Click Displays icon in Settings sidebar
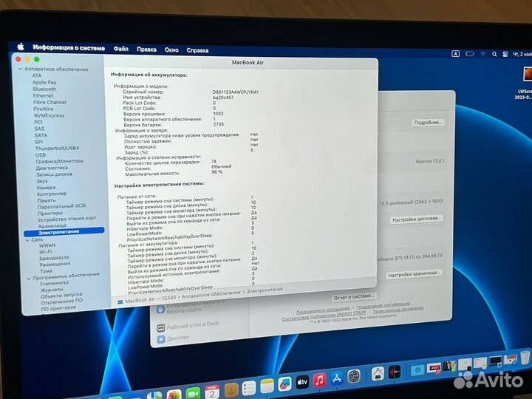Image resolution: width=532 pixels, height=399 pixels. click(161, 339)
